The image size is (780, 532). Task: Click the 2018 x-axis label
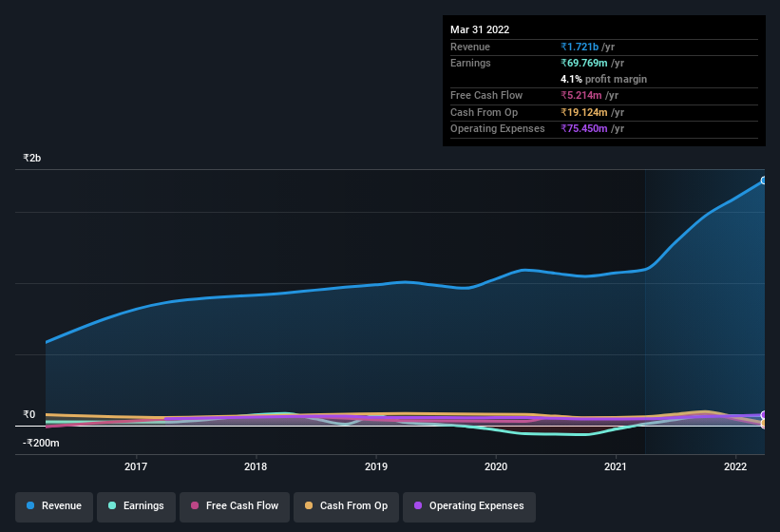click(256, 466)
